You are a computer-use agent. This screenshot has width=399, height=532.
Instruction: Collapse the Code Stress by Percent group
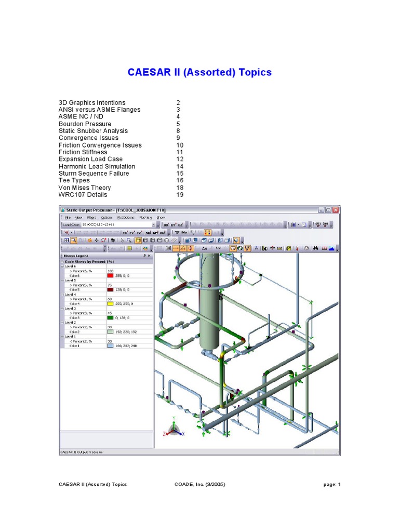pyautogui.click(x=62, y=262)
